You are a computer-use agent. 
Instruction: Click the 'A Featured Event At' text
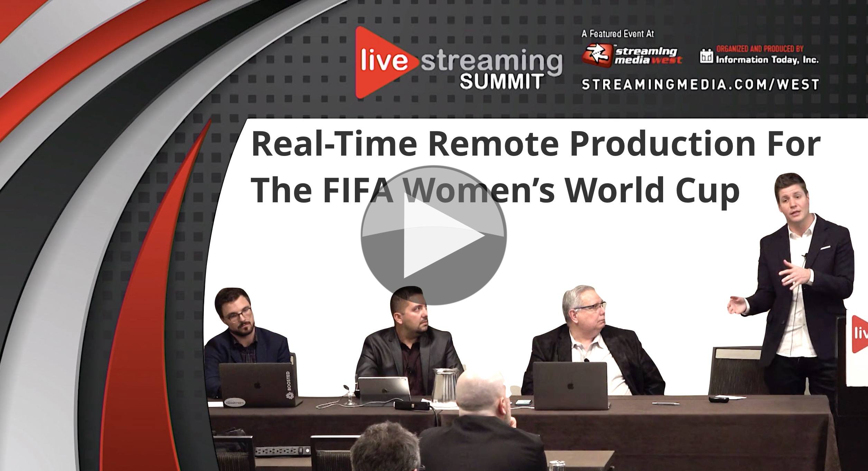click(618, 34)
